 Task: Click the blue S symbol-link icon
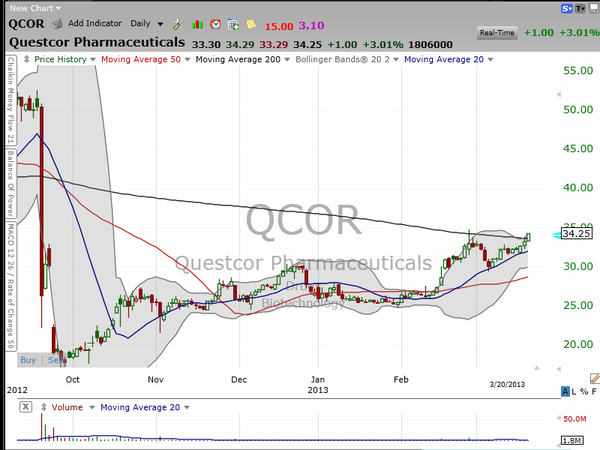point(567,8)
